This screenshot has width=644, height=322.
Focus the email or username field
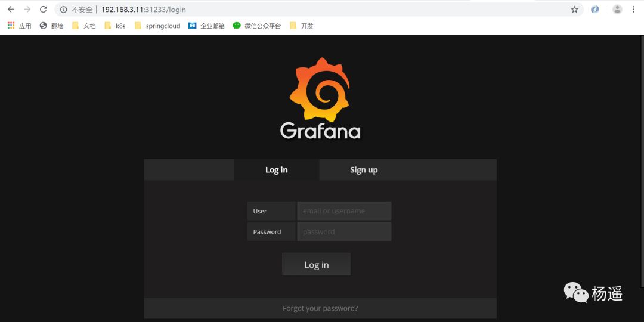point(344,211)
